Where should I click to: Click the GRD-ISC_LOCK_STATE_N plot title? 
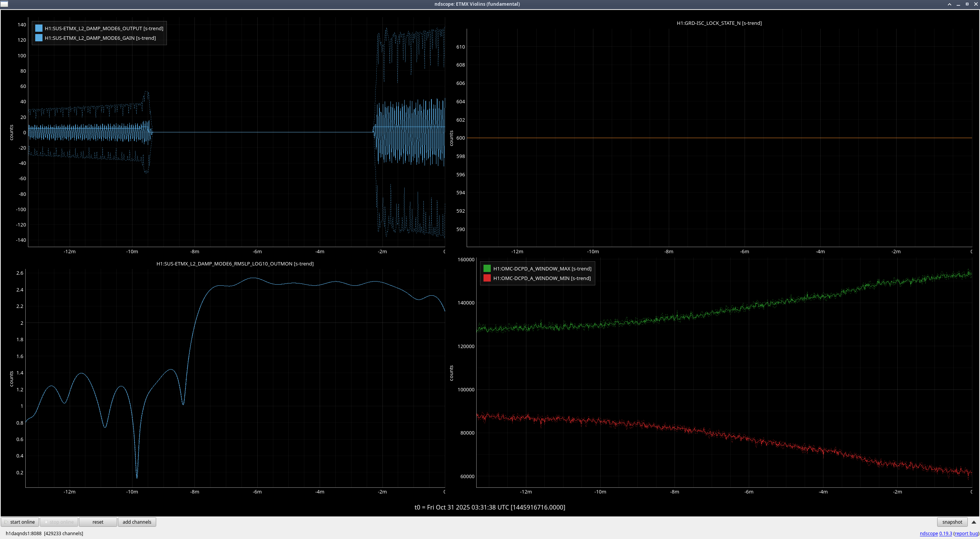[x=719, y=23]
